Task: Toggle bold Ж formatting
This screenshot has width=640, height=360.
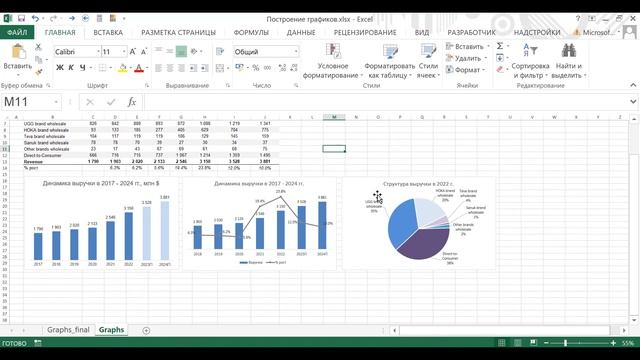Action: pos(60,68)
